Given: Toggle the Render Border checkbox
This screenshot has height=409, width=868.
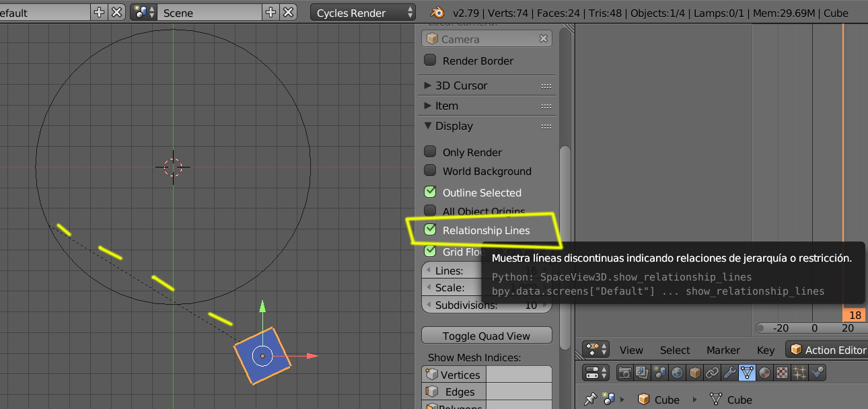Looking at the screenshot, I should (x=430, y=61).
